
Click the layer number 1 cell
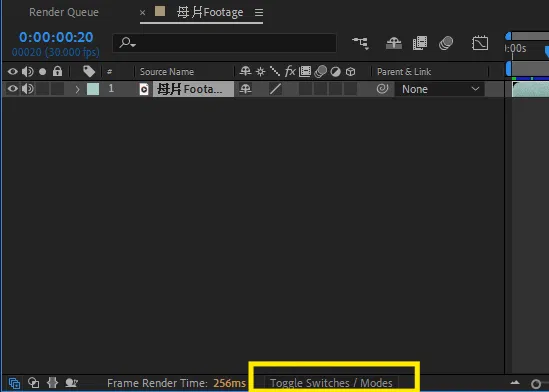111,89
